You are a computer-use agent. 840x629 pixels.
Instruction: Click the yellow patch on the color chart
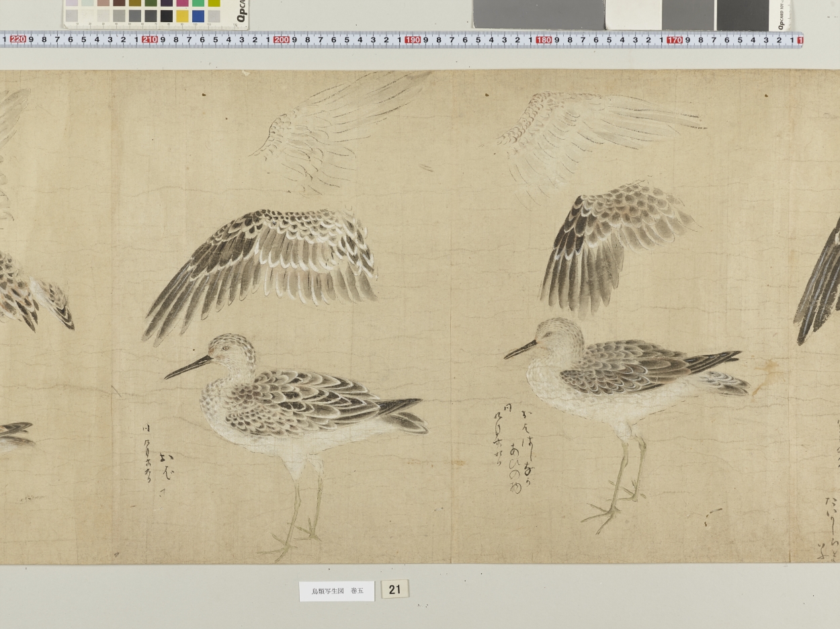coord(182,16)
